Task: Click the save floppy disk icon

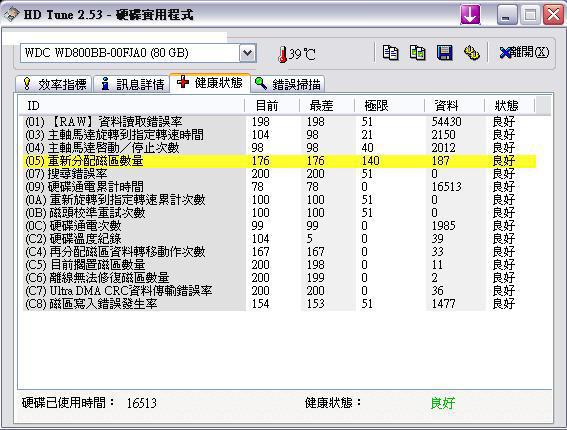Action: pyautogui.click(x=445, y=53)
